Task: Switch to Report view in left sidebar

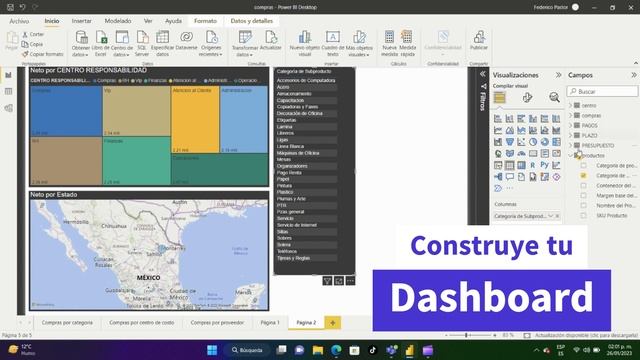Action: point(9,75)
